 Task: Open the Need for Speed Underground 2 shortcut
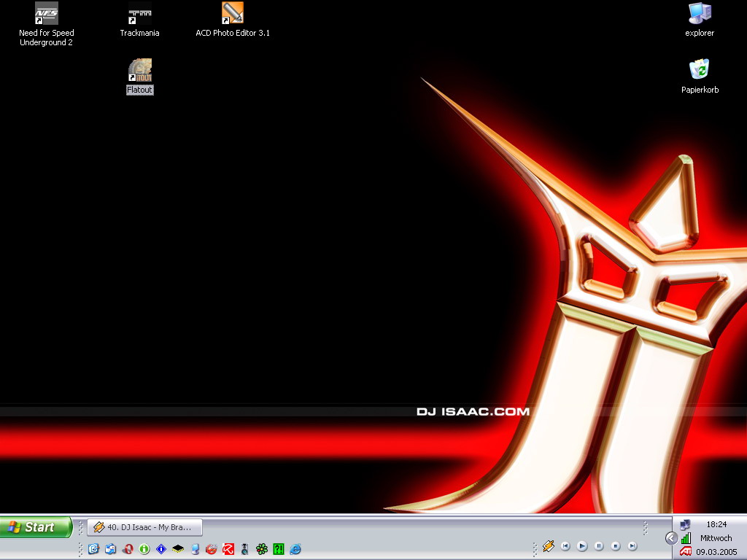[46, 24]
